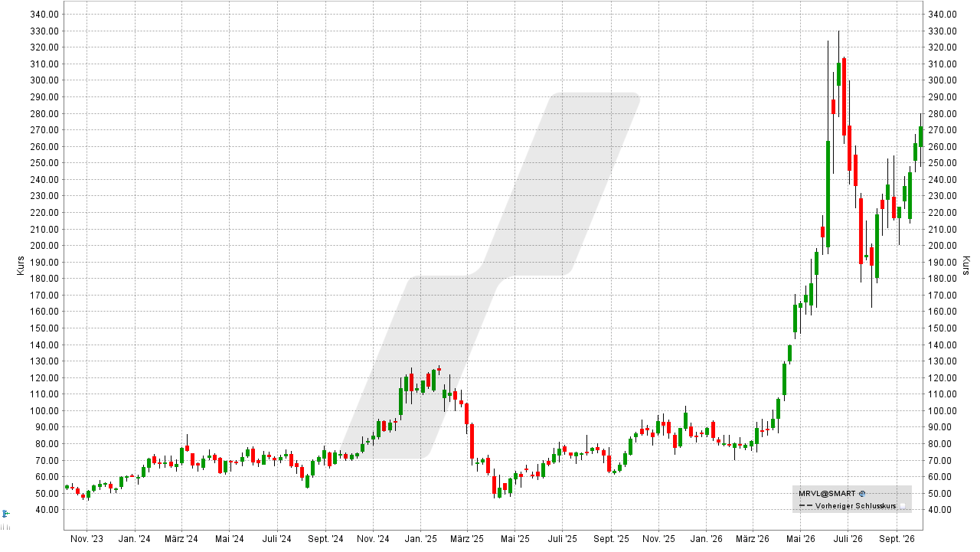The image size is (980, 552).
Task: Click the Mai '24 date label
Action: pos(229,539)
